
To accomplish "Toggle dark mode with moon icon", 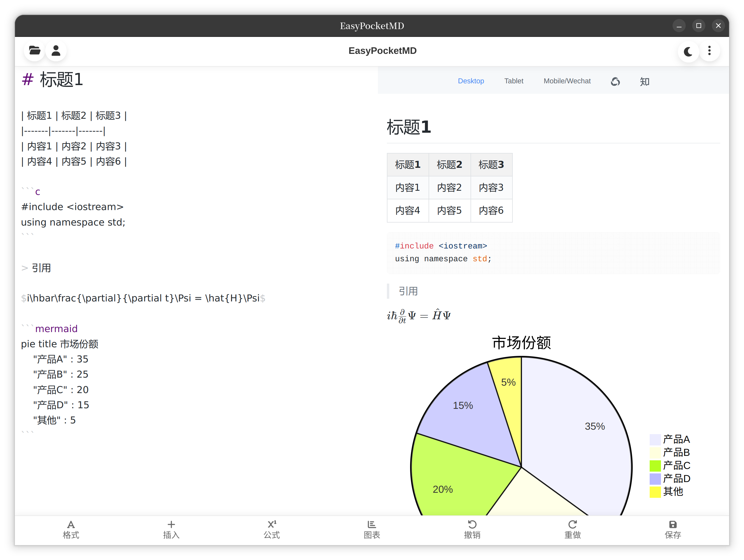I will pos(688,51).
